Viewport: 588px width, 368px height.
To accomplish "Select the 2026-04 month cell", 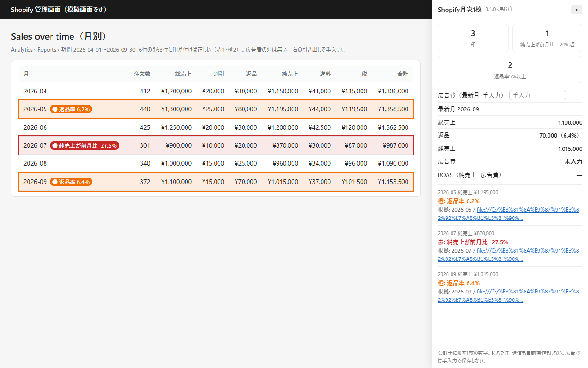I will (x=35, y=91).
